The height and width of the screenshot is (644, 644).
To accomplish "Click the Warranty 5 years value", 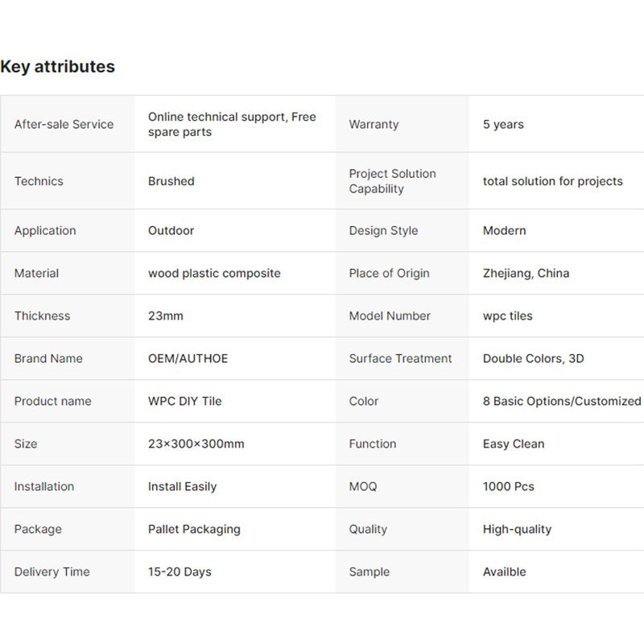I will coord(503,124).
